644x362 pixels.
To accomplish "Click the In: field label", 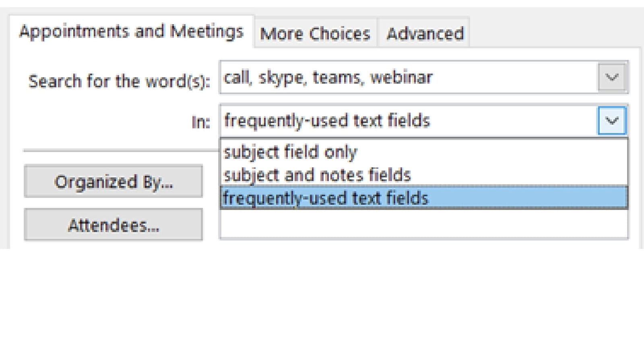I will pos(201,122).
